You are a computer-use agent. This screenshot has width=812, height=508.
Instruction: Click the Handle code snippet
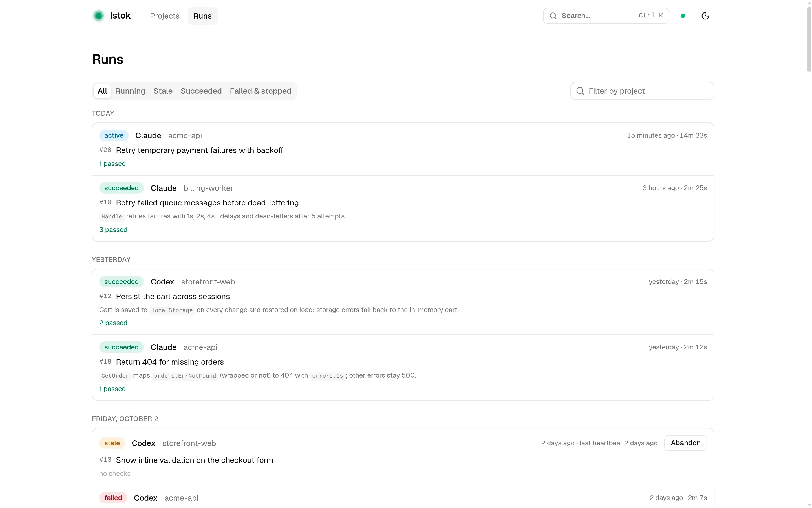coord(112,217)
